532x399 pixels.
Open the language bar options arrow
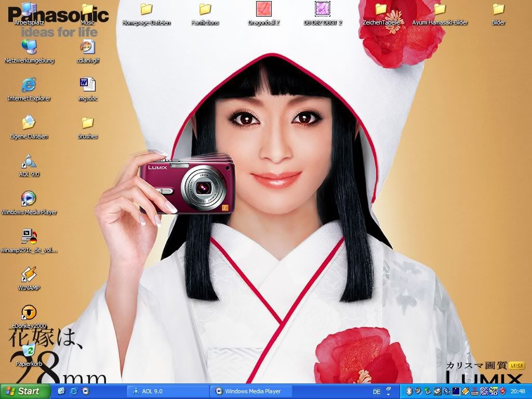[x=389, y=395]
